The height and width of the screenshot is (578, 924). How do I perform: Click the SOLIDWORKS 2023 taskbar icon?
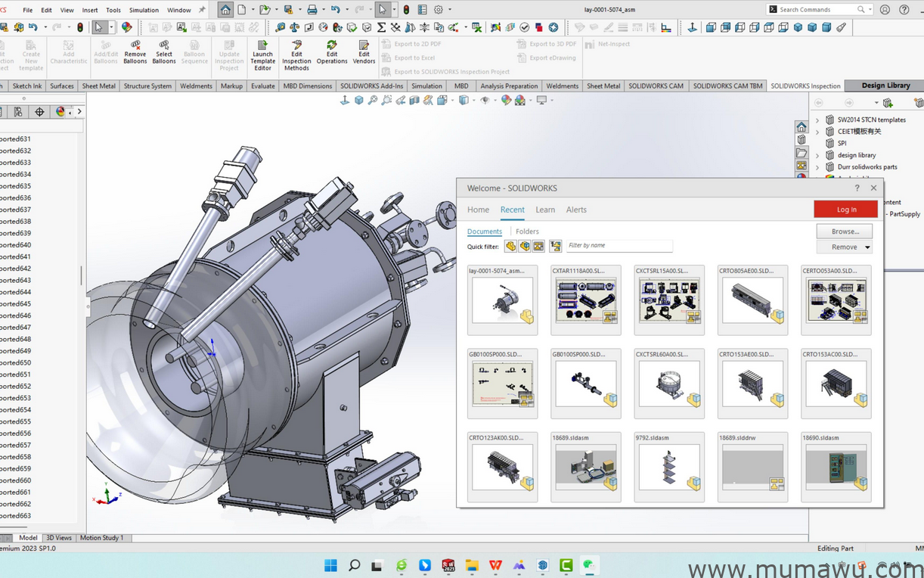tap(448, 565)
